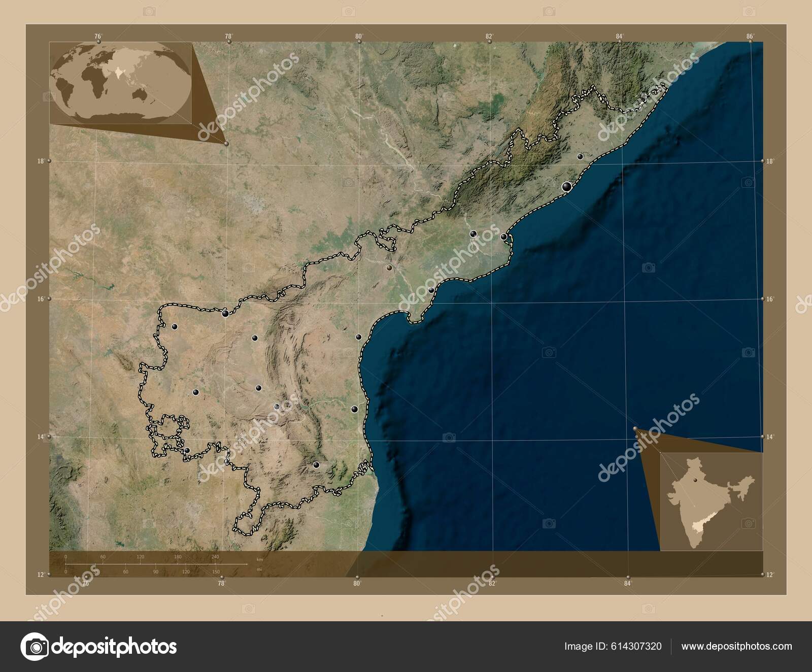Select the large capital city marker near the coast

pos(567,186)
